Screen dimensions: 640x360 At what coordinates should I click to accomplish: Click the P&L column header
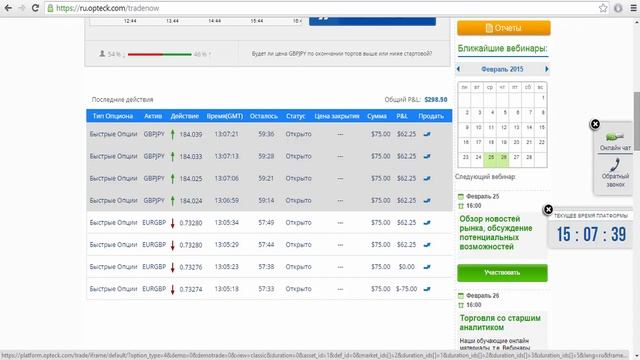402,116
